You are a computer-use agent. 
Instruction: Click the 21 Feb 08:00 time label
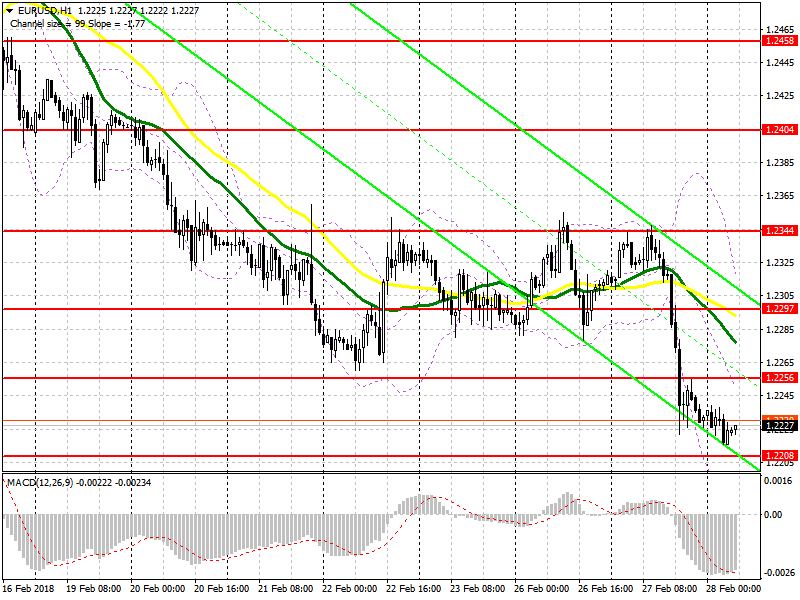[286, 589]
